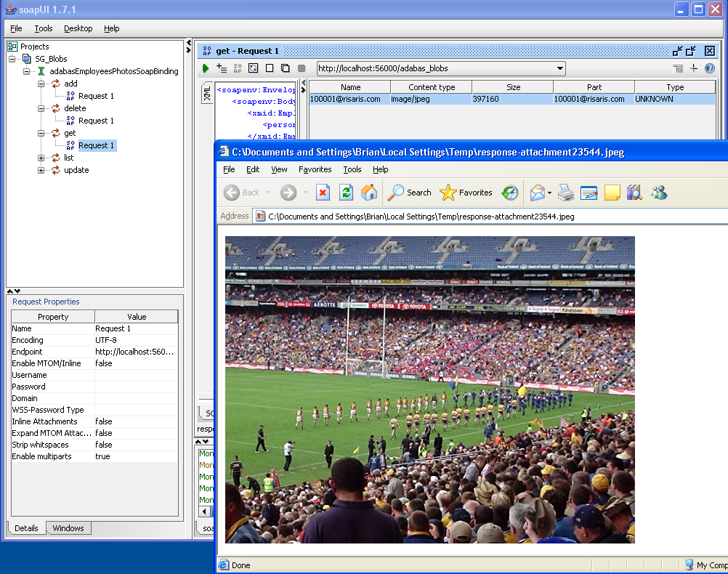Click the greyed tabs layout icon beside the plus
The height and width of the screenshot is (574, 728).
click(x=678, y=69)
